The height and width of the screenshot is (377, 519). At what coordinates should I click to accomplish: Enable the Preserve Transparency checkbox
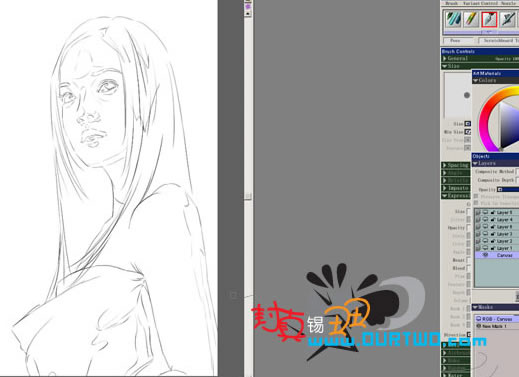(476, 197)
